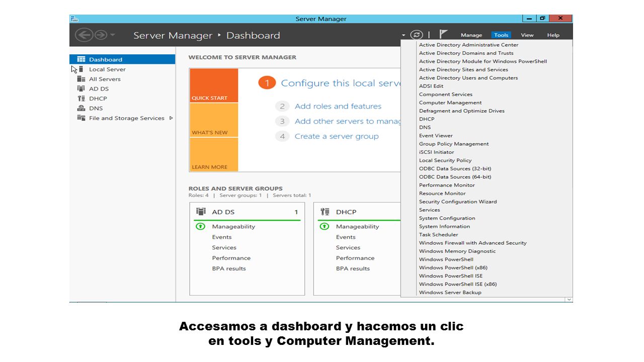644x362 pixels.
Task: Open Events in AD DS tile
Action: (222, 237)
